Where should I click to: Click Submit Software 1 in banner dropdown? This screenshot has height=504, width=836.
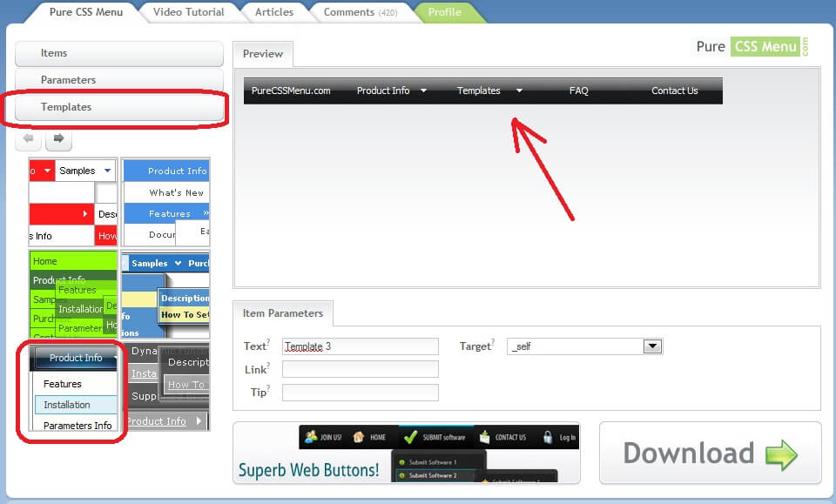click(433, 462)
